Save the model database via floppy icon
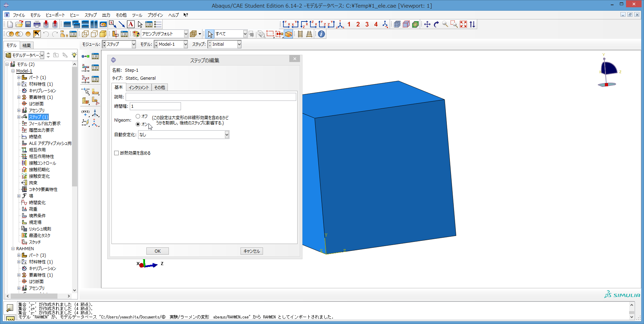Image resolution: width=644 pixels, height=324 pixels. (x=28, y=24)
